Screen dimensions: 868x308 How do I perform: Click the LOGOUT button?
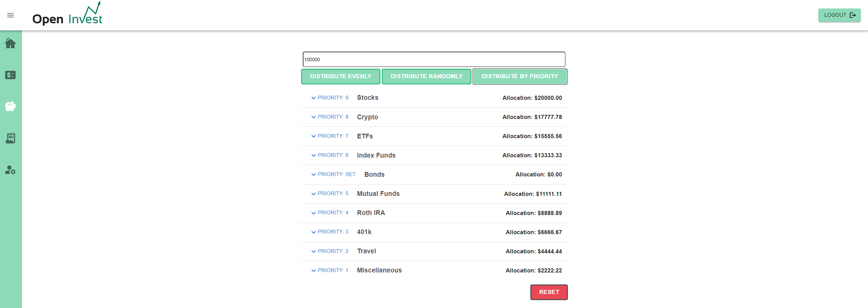(x=839, y=15)
